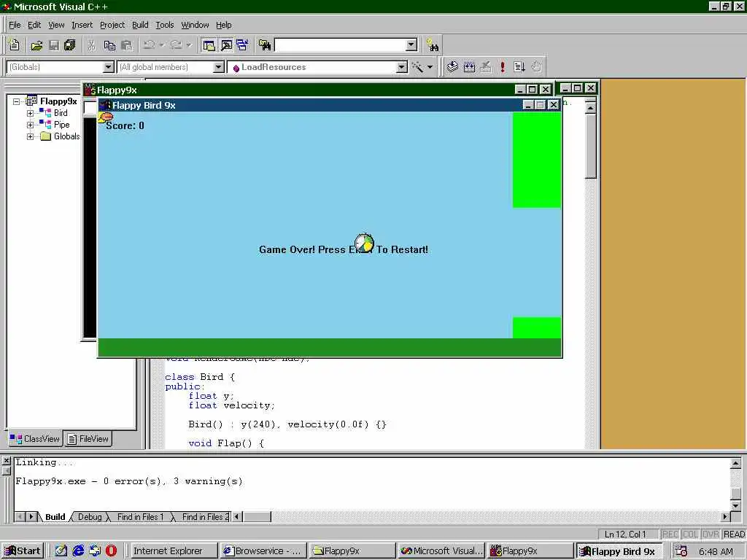Click the WizardBar wand action icon

point(417,67)
